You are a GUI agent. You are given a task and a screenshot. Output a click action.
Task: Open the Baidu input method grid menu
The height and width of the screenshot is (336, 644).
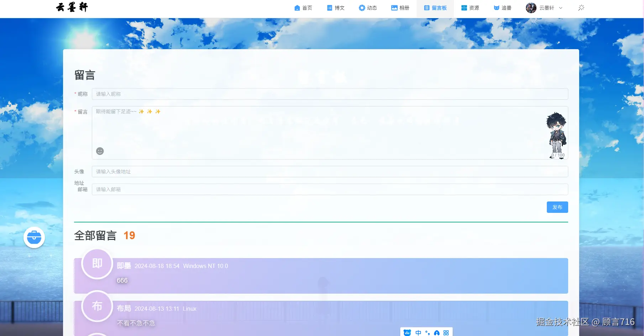pos(446,333)
